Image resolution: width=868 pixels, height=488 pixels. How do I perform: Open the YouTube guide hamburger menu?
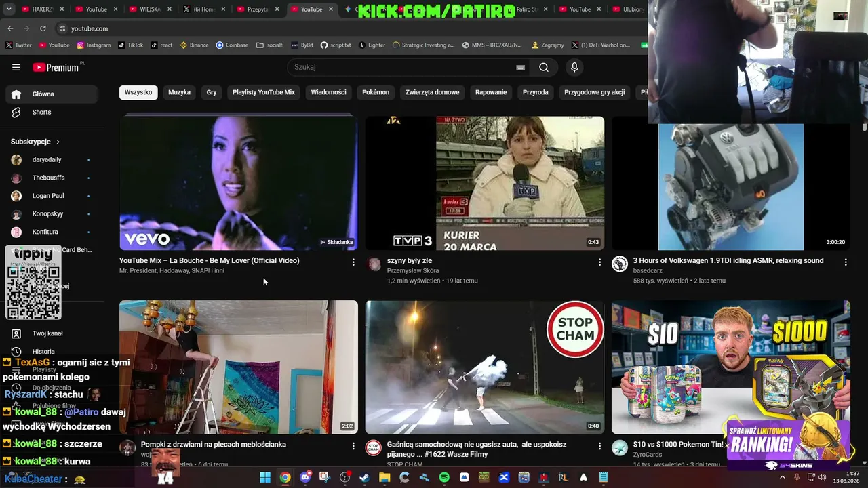point(16,67)
